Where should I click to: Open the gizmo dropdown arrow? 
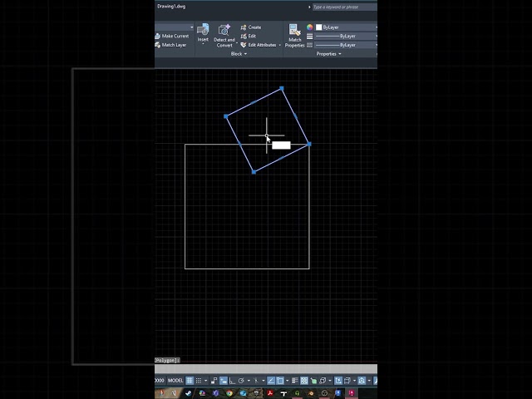(369, 381)
